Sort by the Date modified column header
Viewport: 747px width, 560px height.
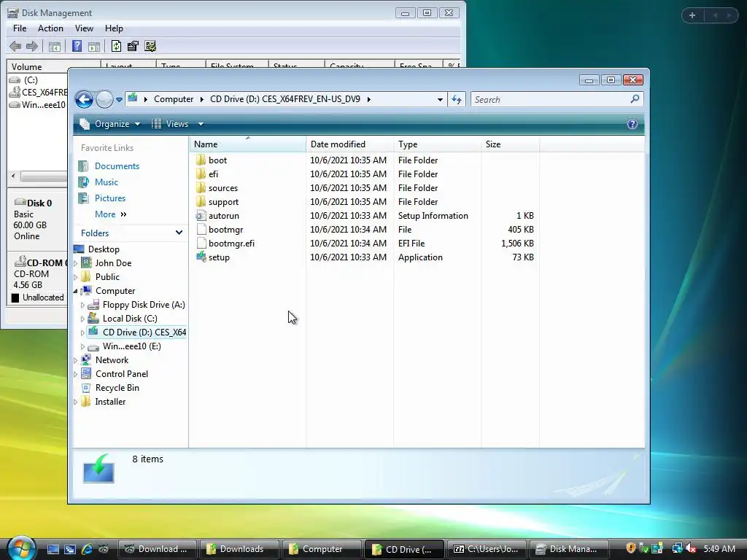(349, 144)
